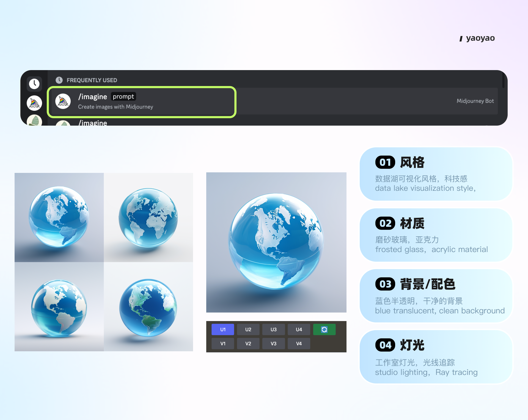Click the top-left globe image in grid
This screenshot has height=420, width=528.
click(x=59, y=217)
